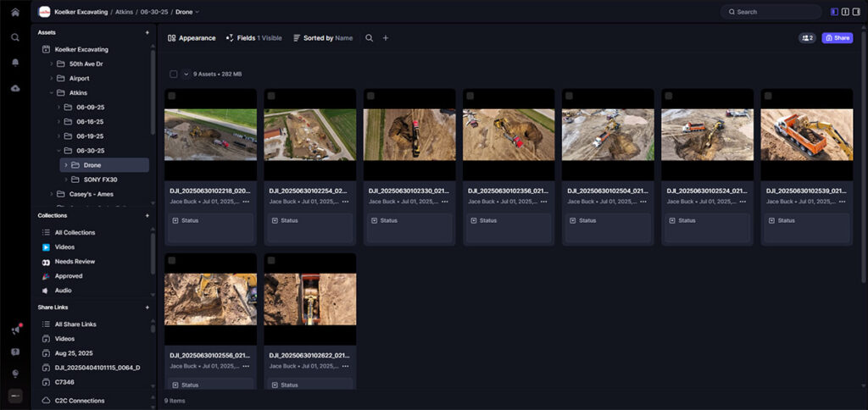Screen dimensions: 868x410
Task: Click the search magnifier beside Sorted by
Action: (x=369, y=38)
